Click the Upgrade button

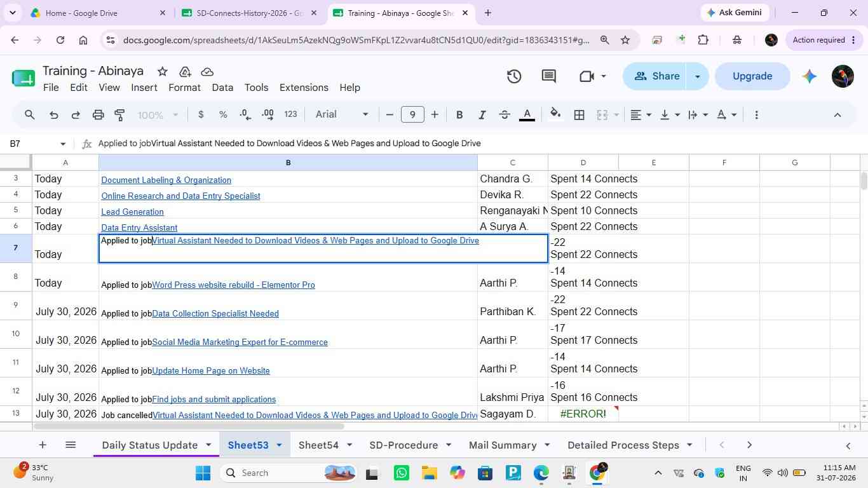[x=752, y=76]
